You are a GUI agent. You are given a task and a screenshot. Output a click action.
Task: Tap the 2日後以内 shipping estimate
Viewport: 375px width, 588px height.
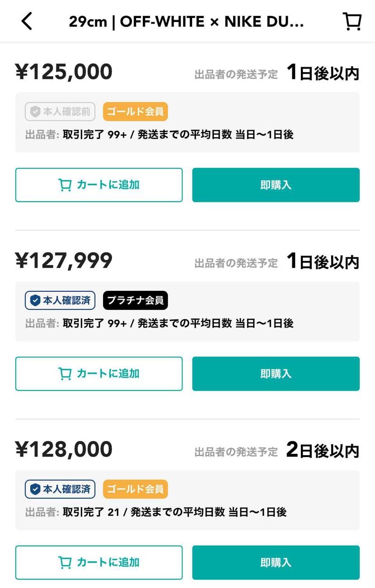[323, 450]
